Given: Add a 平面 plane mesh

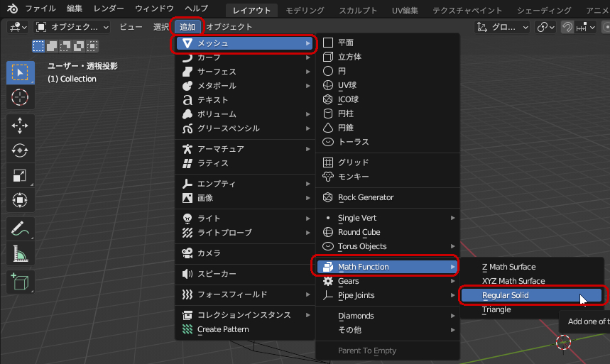Looking at the screenshot, I should (x=388, y=43).
